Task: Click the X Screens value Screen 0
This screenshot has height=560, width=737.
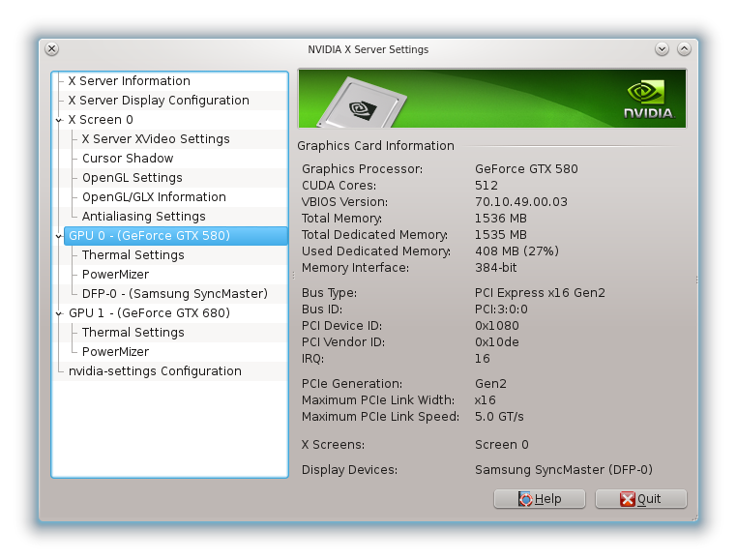Action: click(x=502, y=445)
